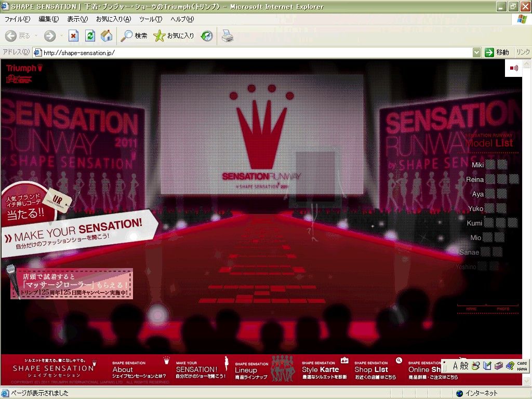Screen dimensions: 532x399
Task: Click the Forward arrow button
Action: [x=49, y=36]
